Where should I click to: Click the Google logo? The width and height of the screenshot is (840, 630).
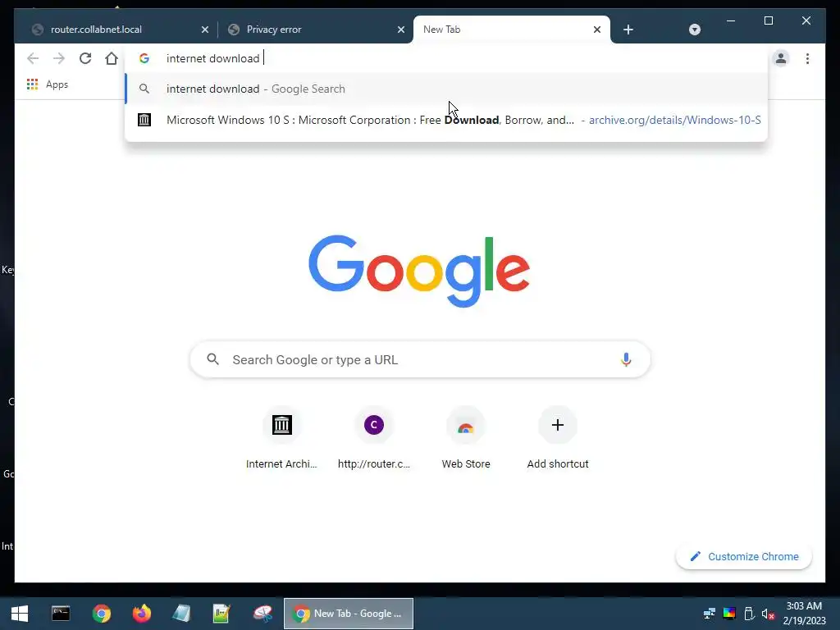click(419, 271)
